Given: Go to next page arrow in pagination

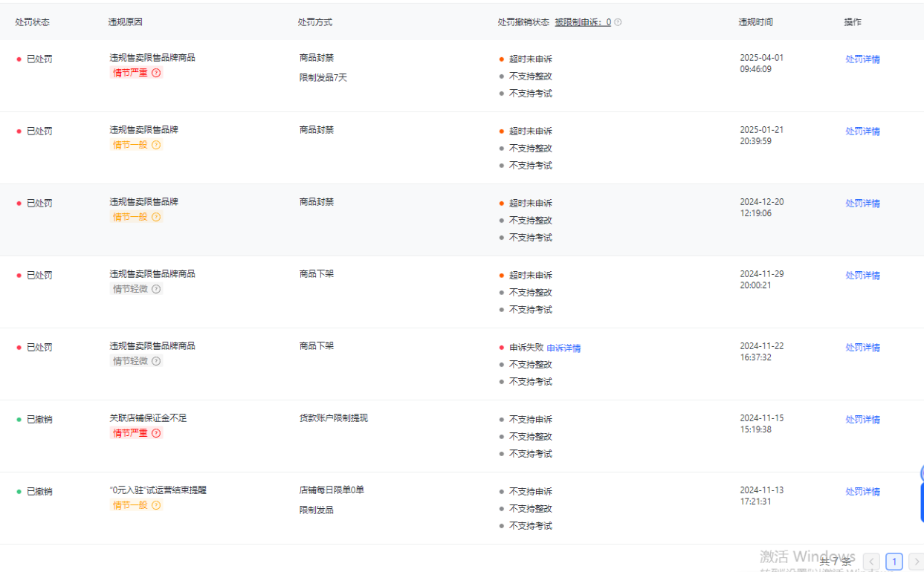Looking at the screenshot, I should tap(916, 562).
